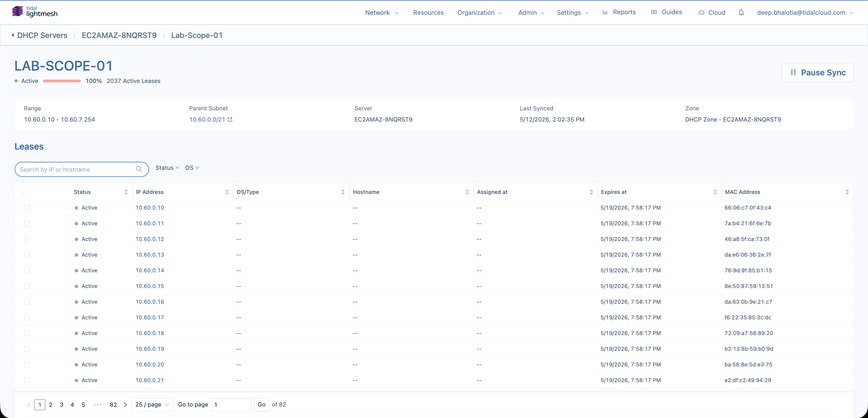Open Reports from the top navigation

point(619,12)
